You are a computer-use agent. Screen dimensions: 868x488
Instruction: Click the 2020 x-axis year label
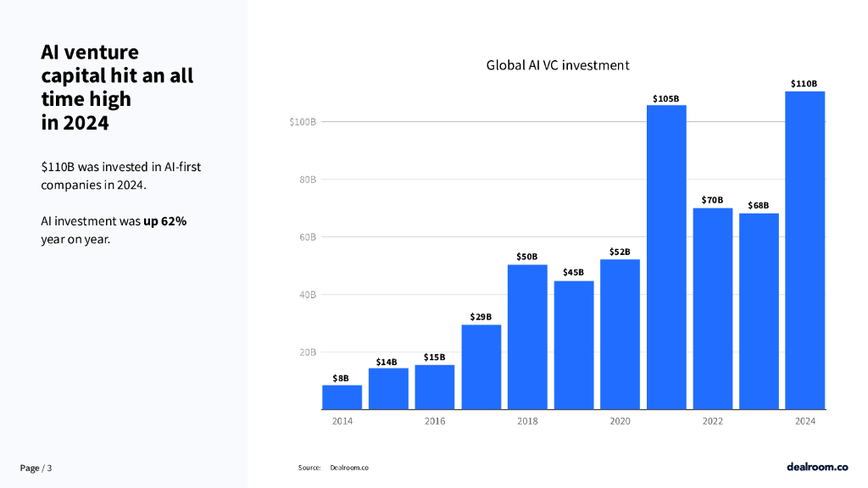[x=620, y=421]
